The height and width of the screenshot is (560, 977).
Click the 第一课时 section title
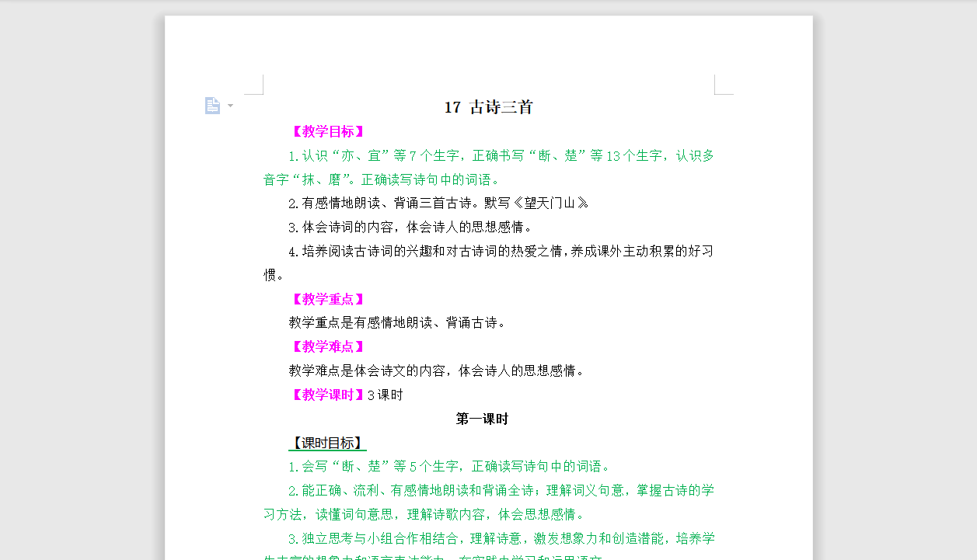482,418
